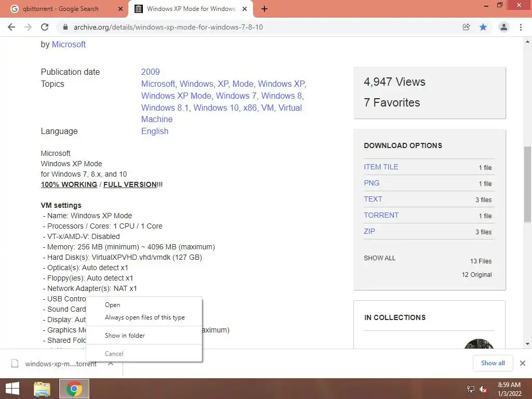Open the Chrome profile avatar
The height and width of the screenshot is (399, 532).
pyautogui.click(x=504, y=27)
